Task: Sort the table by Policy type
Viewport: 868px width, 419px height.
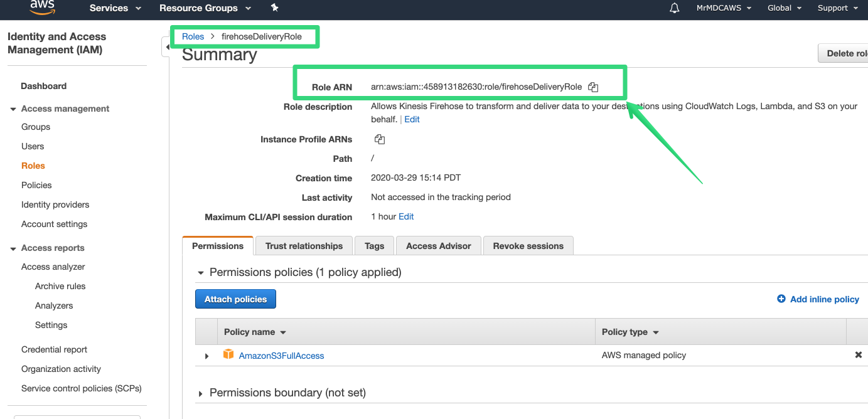Action: tap(631, 332)
